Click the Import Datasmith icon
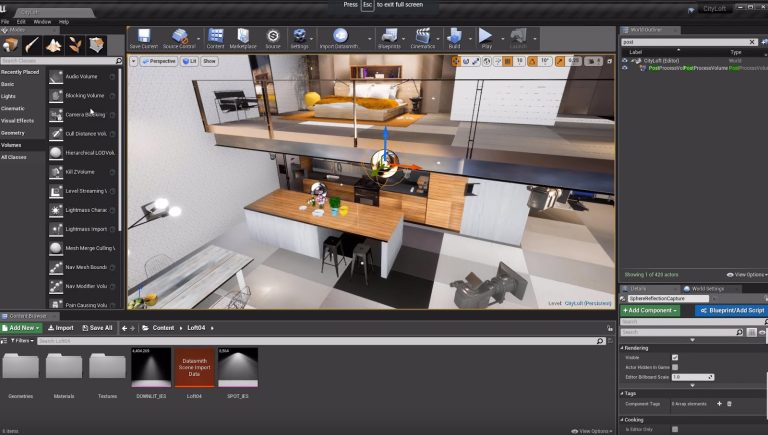This screenshot has width=768, height=435. (x=339, y=38)
